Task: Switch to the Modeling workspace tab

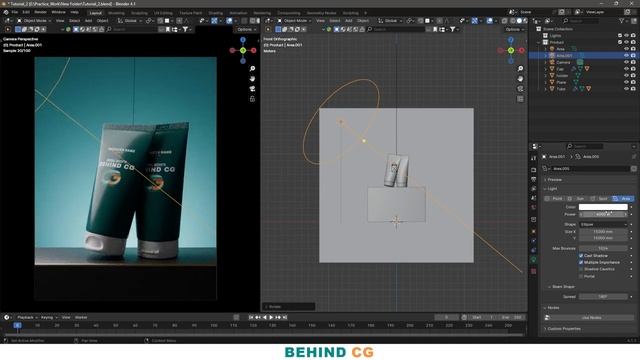Action: tap(116, 13)
